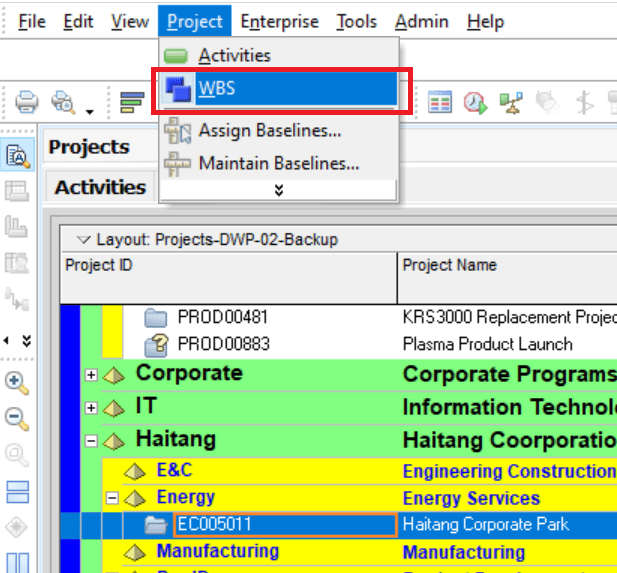The width and height of the screenshot is (617, 573).
Task: Click the colored bars layout toolbar icon
Action: click(132, 102)
